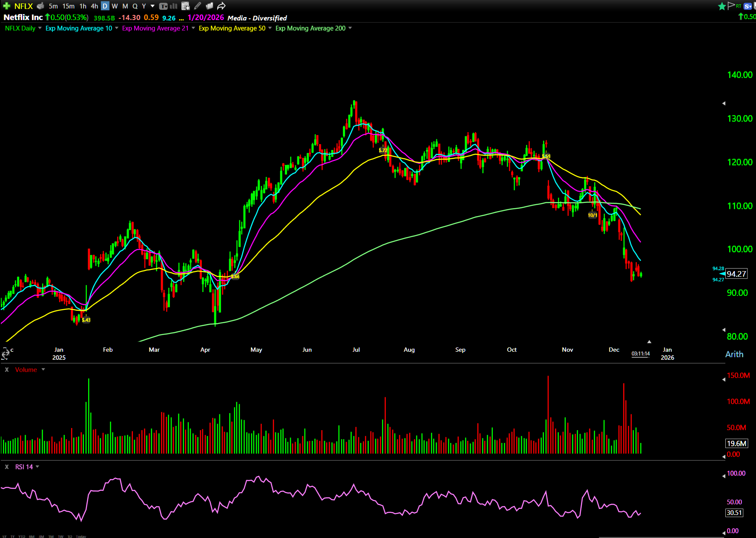
Task: Click the green star favorite icon
Action: (x=722, y=6)
